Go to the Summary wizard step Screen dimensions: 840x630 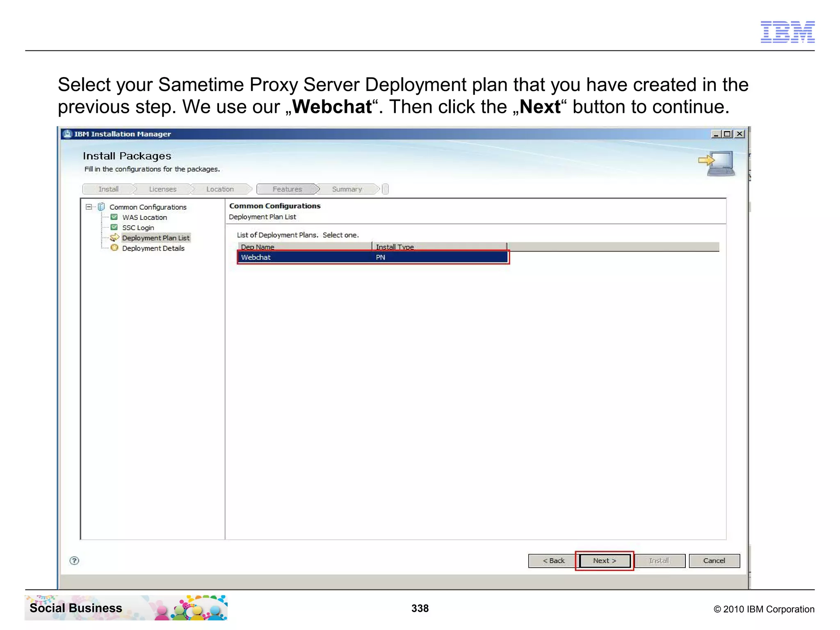pos(347,189)
